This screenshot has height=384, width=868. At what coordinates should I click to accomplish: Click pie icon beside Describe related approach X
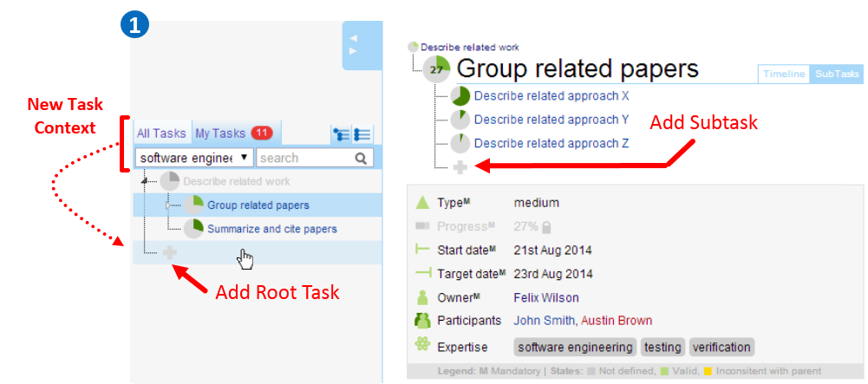pyautogui.click(x=460, y=96)
